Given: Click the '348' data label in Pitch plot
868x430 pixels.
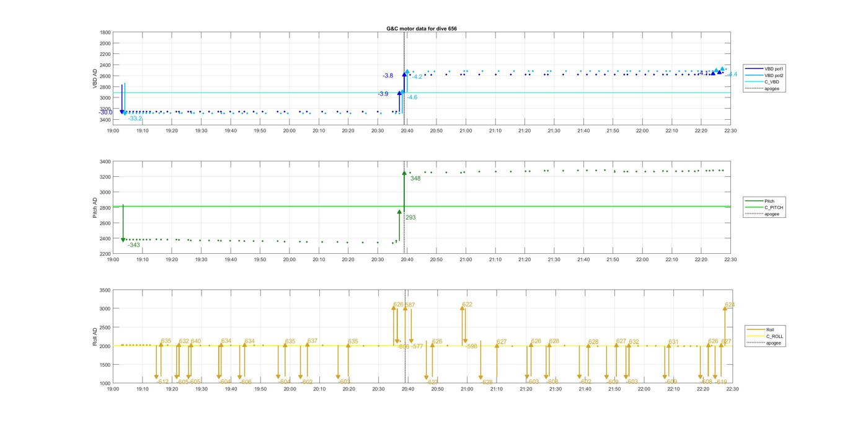Looking at the screenshot, I should click(415, 179).
